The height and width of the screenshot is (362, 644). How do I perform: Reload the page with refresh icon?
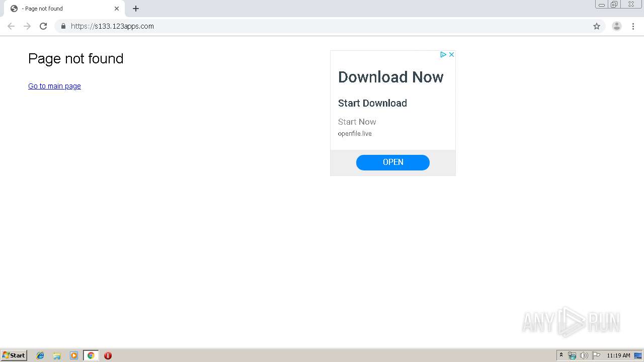coord(43,26)
